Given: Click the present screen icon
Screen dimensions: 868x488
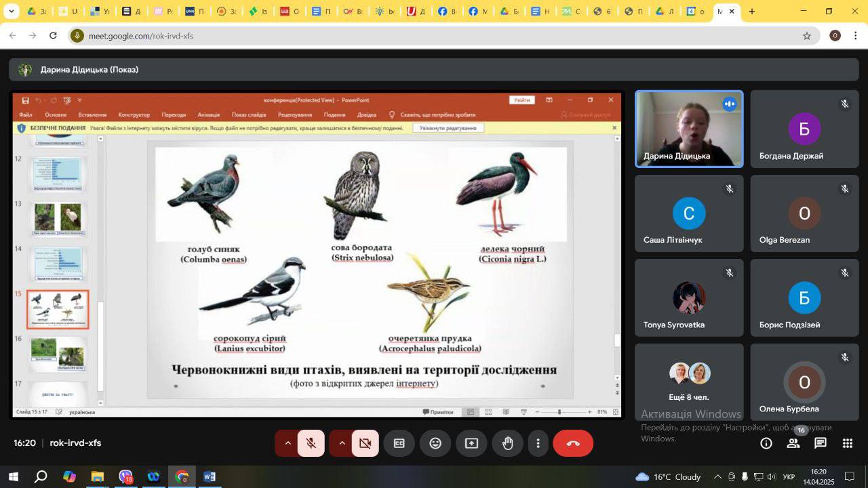Looking at the screenshot, I should tap(471, 443).
